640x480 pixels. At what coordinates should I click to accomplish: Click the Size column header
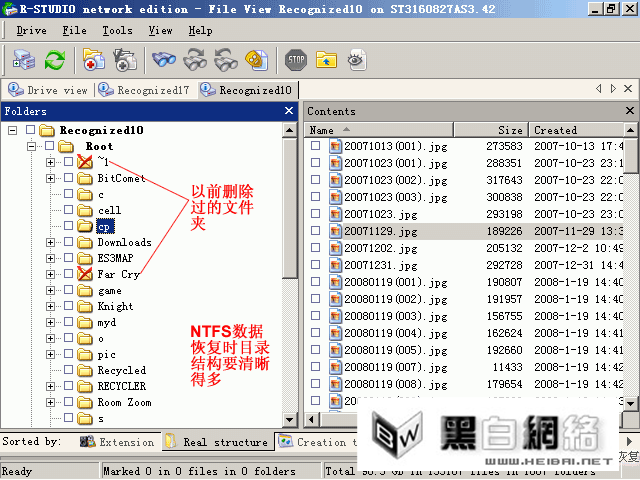tap(491, 130)
